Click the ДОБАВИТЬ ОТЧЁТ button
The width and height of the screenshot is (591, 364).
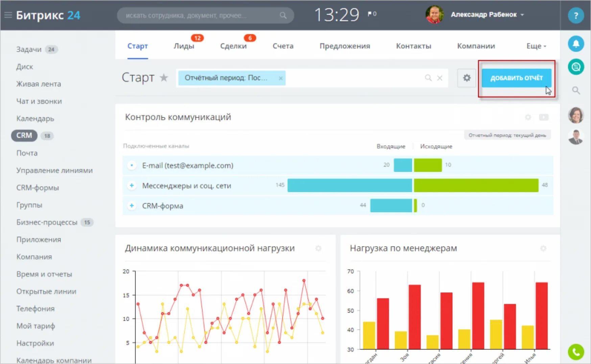pos(516,78)
